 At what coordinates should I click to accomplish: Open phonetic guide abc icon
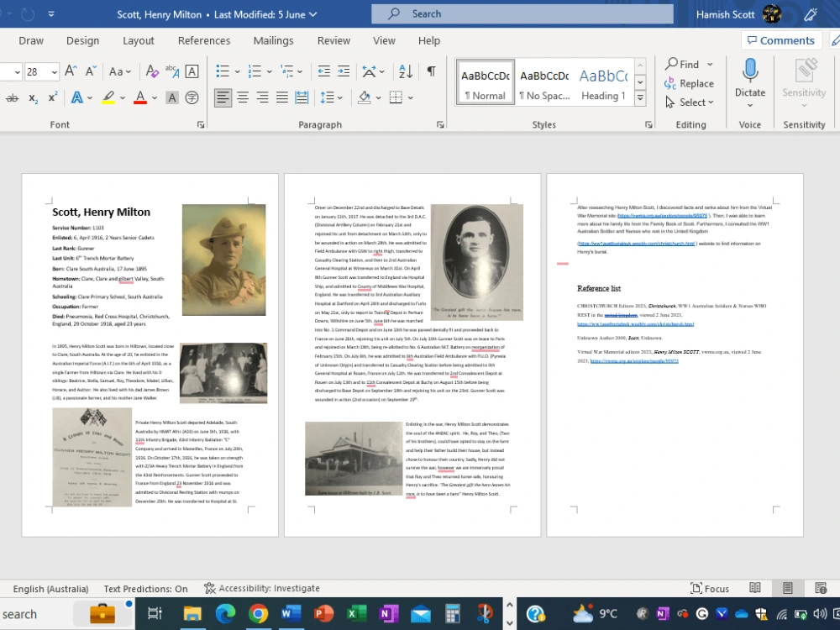(x=172, y=71)
